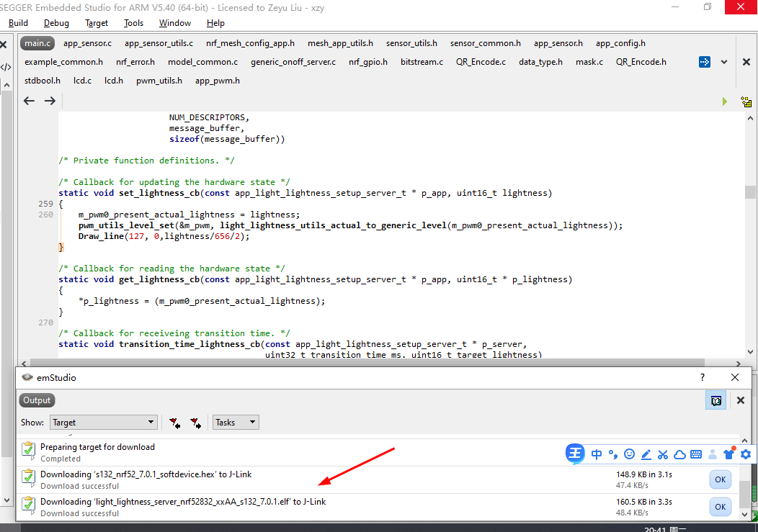Click OK for the softdevice.hex download
This screenshot has height=532, width=758.
pyautogui.click(x=720, y=480)
